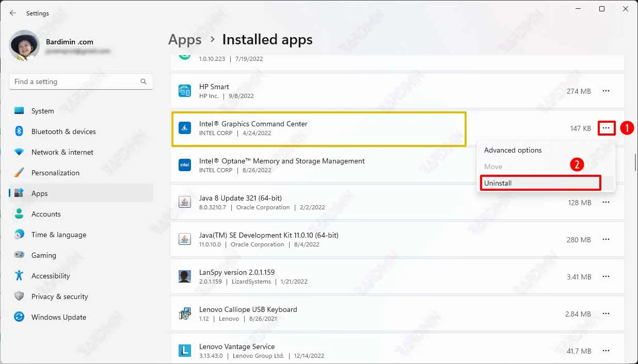The width and height of the screenshot is (638, 364).
Task: Open Windows Update in the sidebar
Action: click(58, 317)
